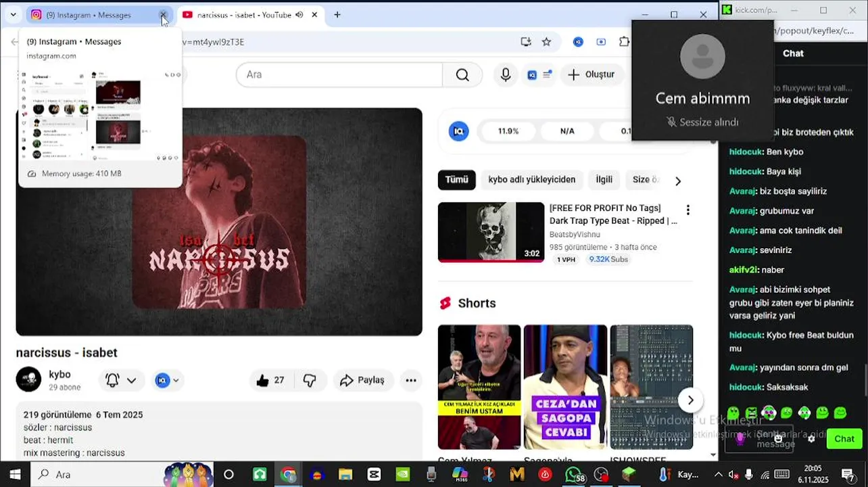Open more actions menu under the video
The height and width of the screenshot is (487, 868).
pos(411,380)
